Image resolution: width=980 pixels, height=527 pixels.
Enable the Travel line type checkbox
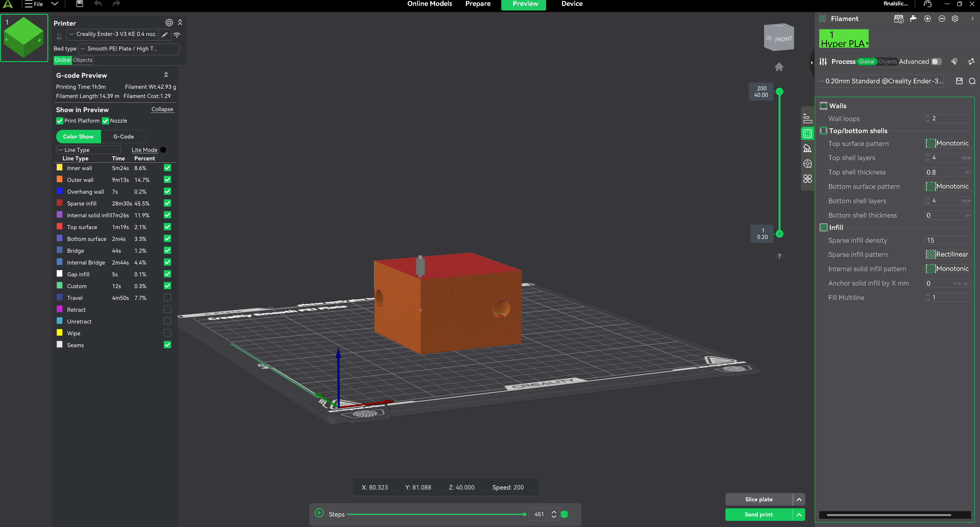coord(167,297)
